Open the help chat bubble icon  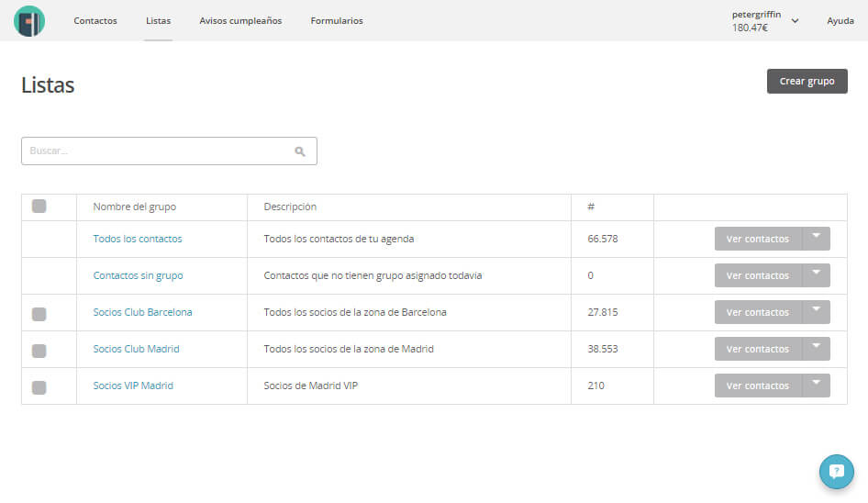[837, 472]
